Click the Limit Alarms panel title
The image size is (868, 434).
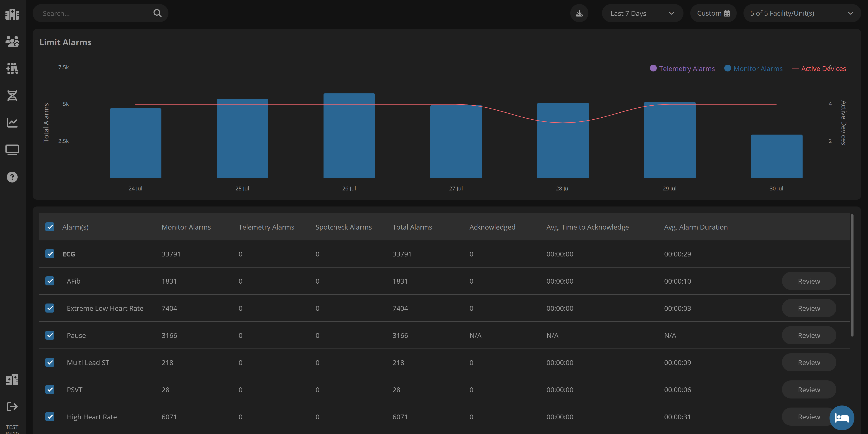65,42
